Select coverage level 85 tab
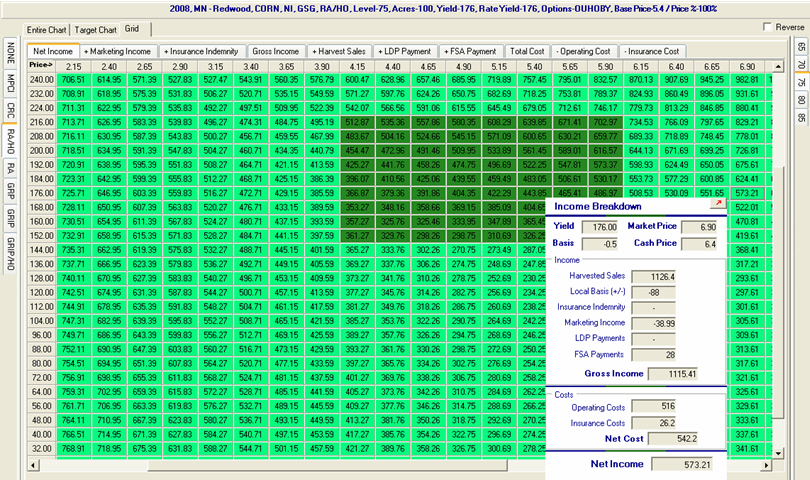Image resolution: width=810 pixels, height=480 pixels. (x=801, y=117)
